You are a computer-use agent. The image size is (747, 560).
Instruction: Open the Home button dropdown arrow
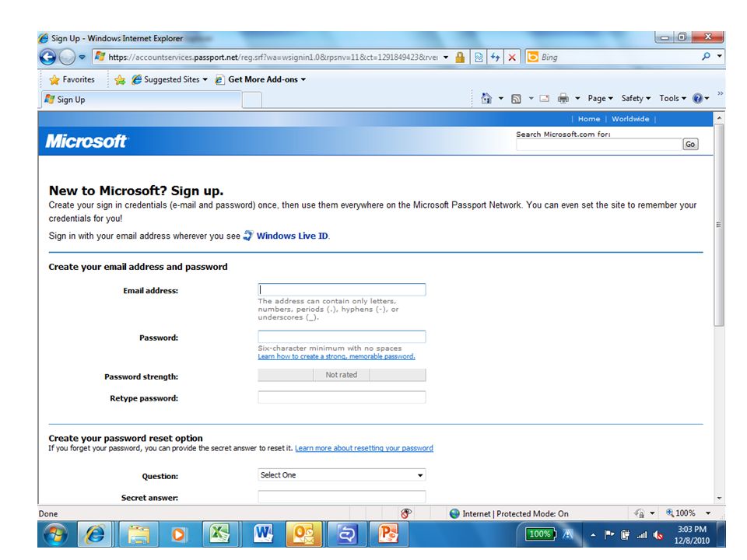500,99
